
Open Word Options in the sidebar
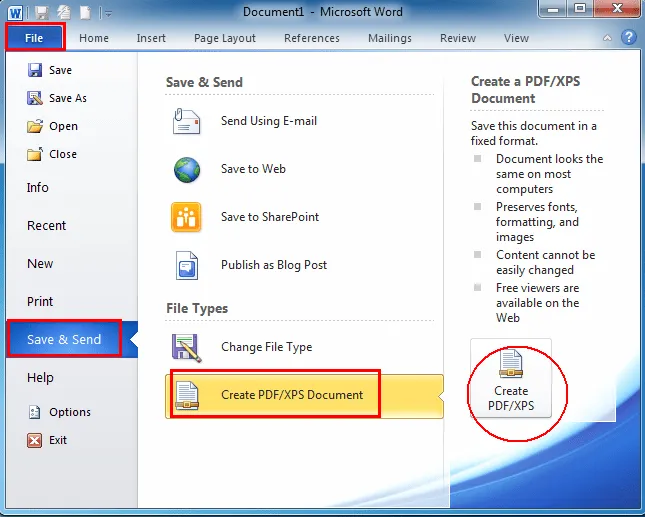pos(69,412)
